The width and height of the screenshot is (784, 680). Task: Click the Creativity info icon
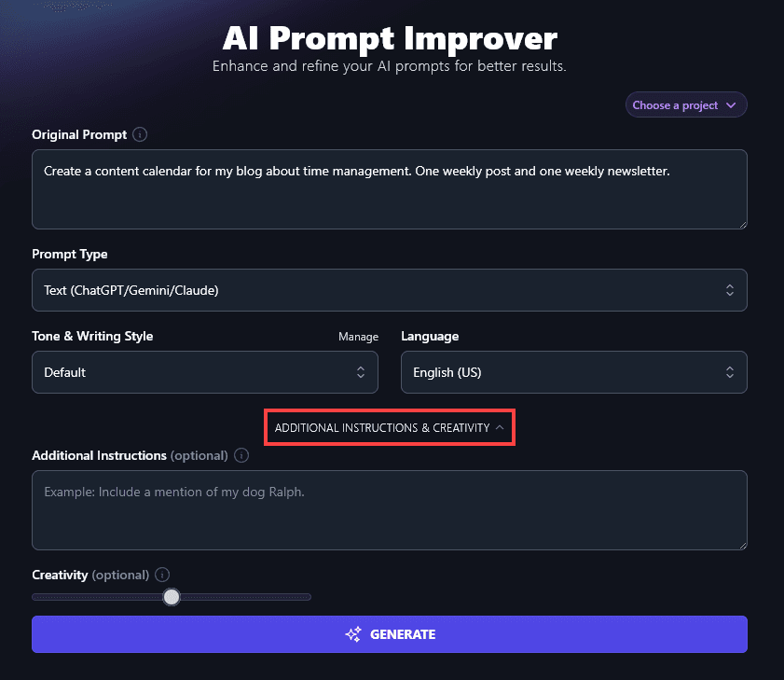163,575
